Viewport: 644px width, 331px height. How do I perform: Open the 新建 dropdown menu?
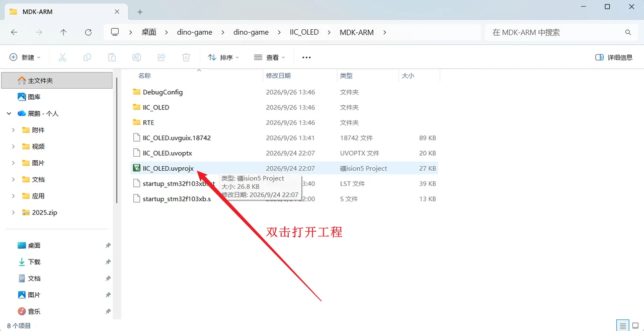point(25,57)
